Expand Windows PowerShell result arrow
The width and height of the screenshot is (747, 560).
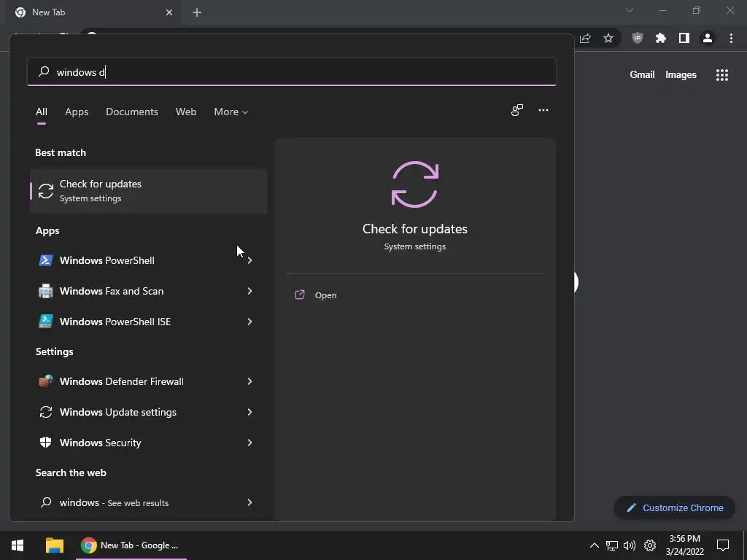pos(249,260)
